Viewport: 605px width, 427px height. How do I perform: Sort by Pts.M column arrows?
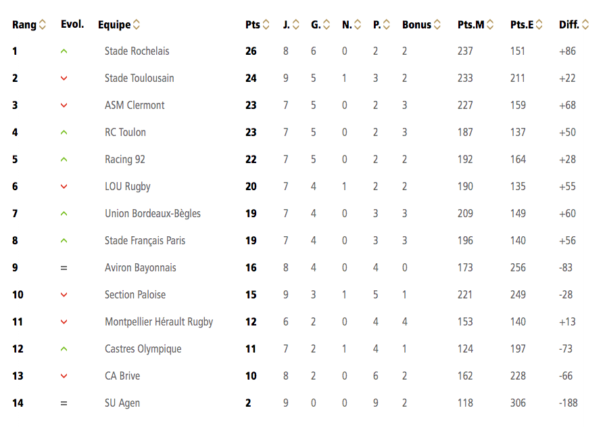pos(490,25)
